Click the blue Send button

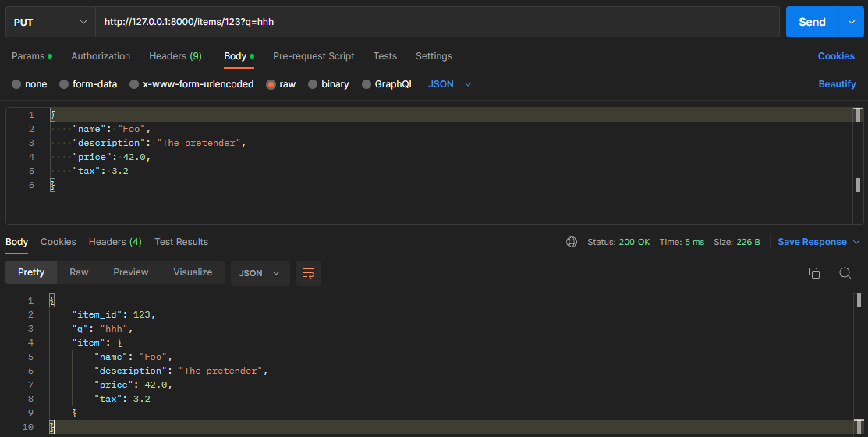pyautogui.click(x=812, y=22)
